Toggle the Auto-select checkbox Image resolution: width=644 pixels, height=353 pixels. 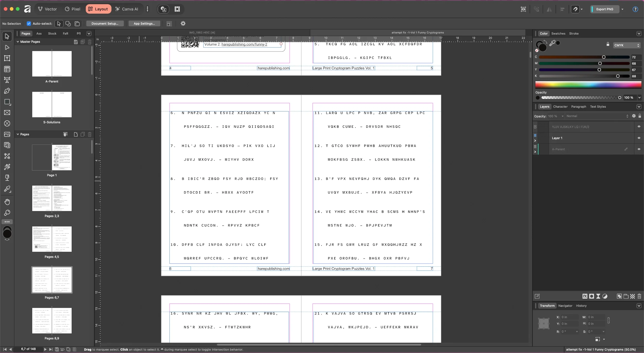tap(29, 23)
